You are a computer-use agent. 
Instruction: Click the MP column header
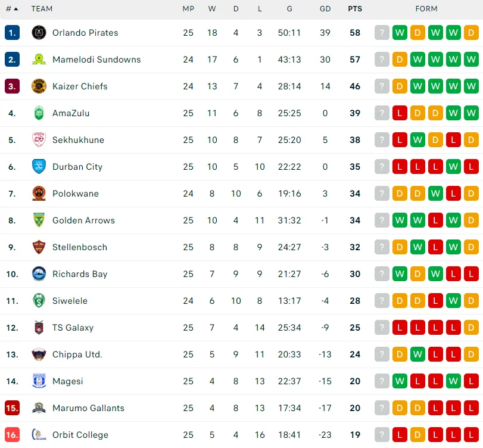[188, 9]
